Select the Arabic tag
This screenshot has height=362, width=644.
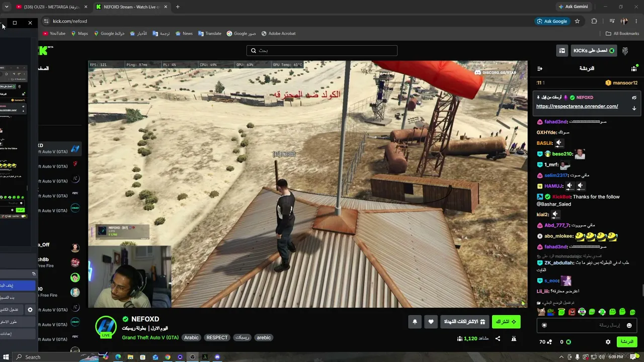pos(191,337)
